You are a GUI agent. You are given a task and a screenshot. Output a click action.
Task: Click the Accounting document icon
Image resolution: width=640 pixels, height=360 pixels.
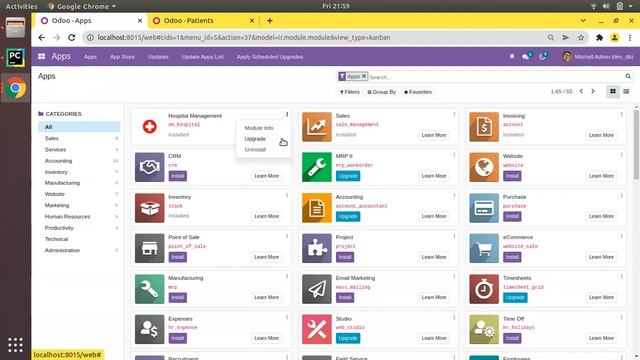[317, 208]
